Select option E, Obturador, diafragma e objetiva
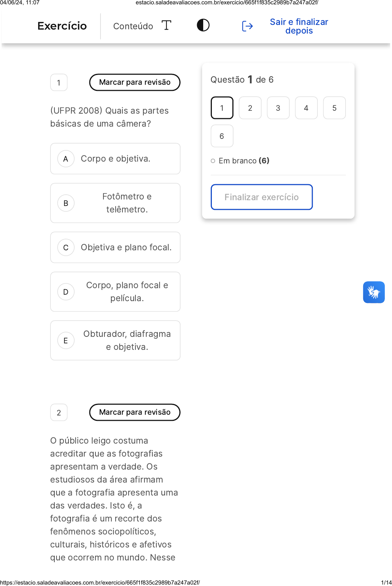Screen dimensions: 392x586 click(x=115, y=340)
